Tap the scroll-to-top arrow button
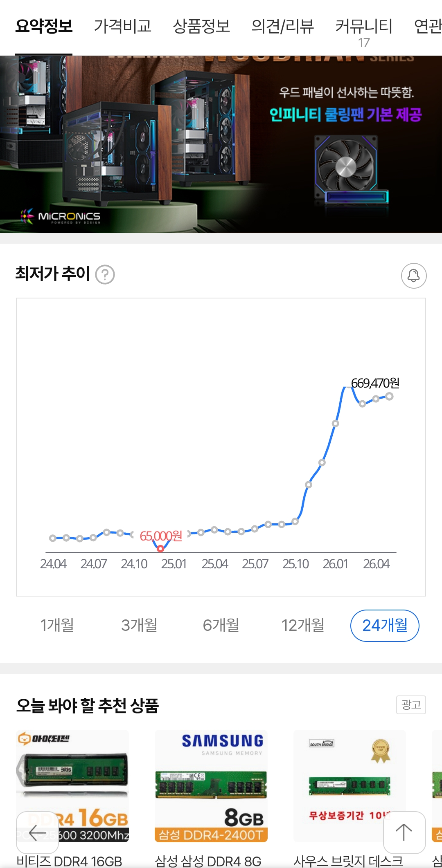The width and height of the screenshot is (442, 868). click(x=404, y=832)
